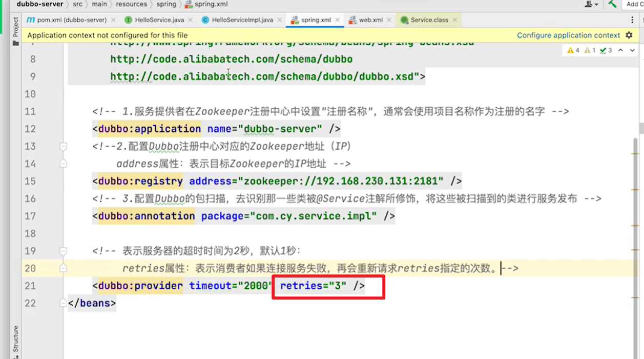This screenshot has width=644, height=359.
Task: Click main in breadcrumb path
Action: 99,4
